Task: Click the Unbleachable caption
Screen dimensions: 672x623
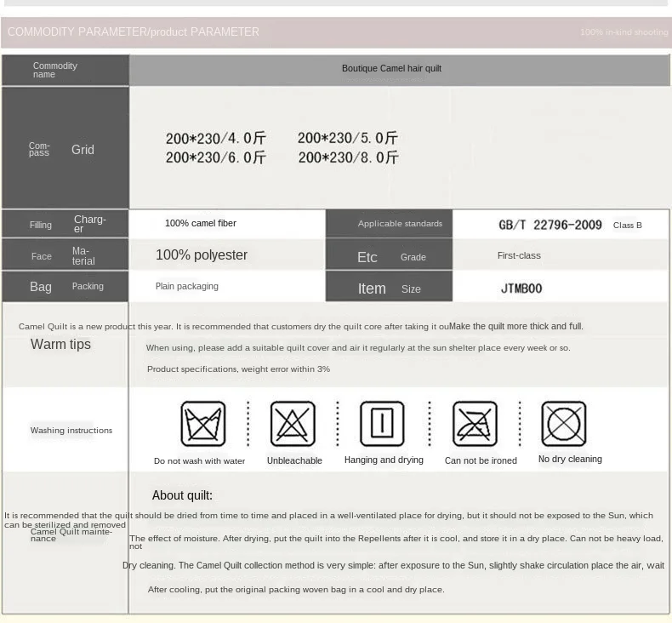Action: point(294,460)
